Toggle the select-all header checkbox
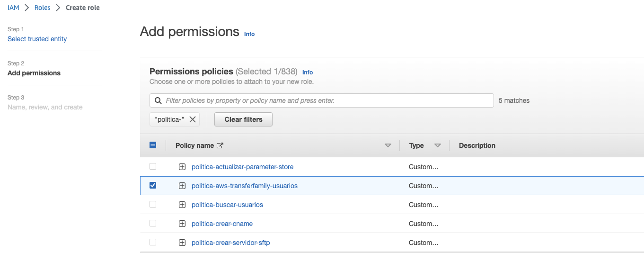This screenshot has width=644, height=262. [153, 145]
